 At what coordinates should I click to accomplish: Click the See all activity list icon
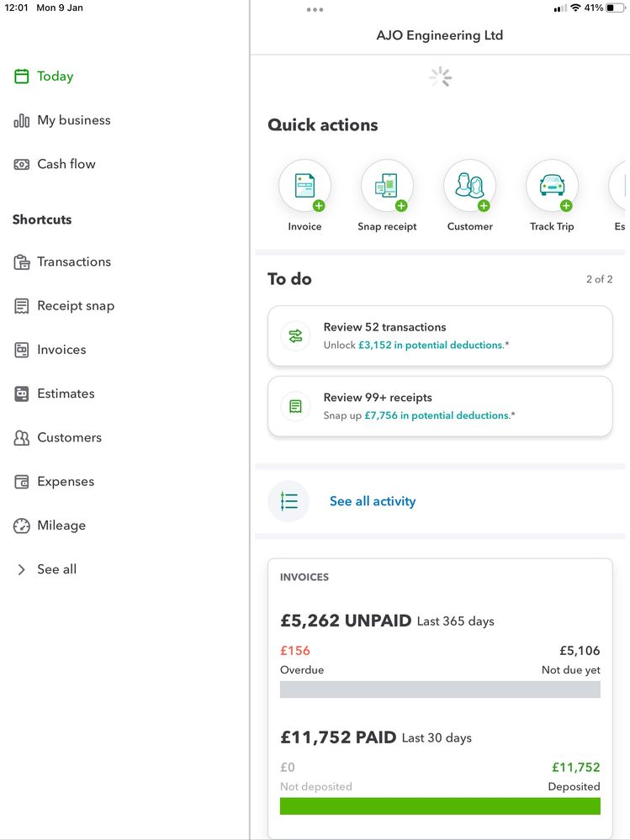tap(289, 501)
